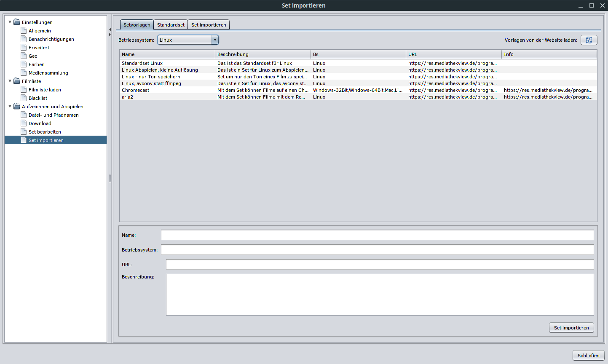
Task: Click the Schließen button
Action: pos(588,355)
